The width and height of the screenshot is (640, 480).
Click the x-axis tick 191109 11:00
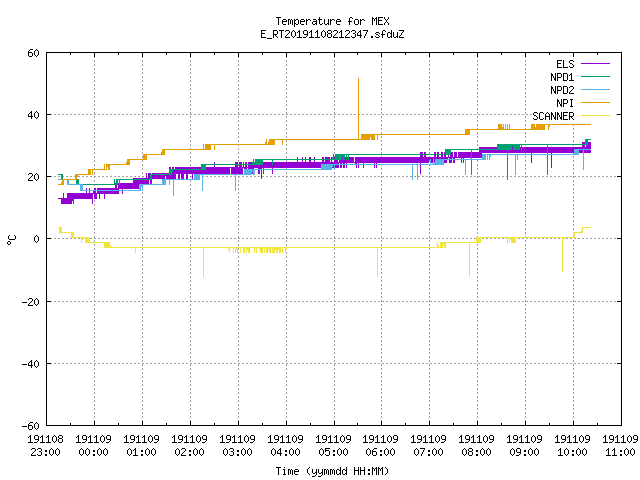tap(620, 446)
